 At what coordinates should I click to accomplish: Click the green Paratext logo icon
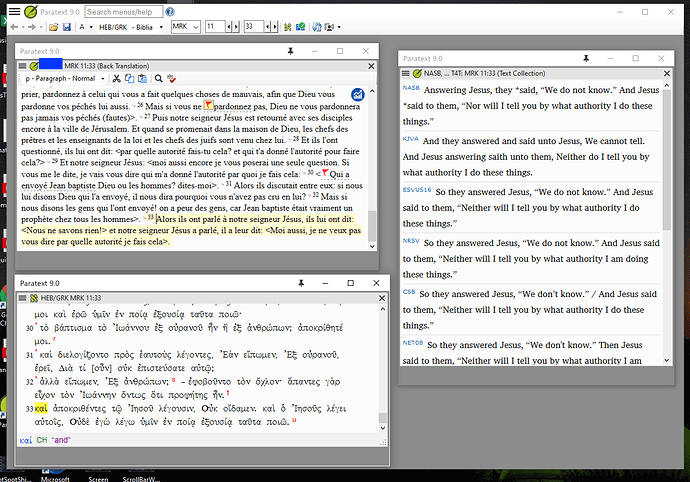[30, 12]
